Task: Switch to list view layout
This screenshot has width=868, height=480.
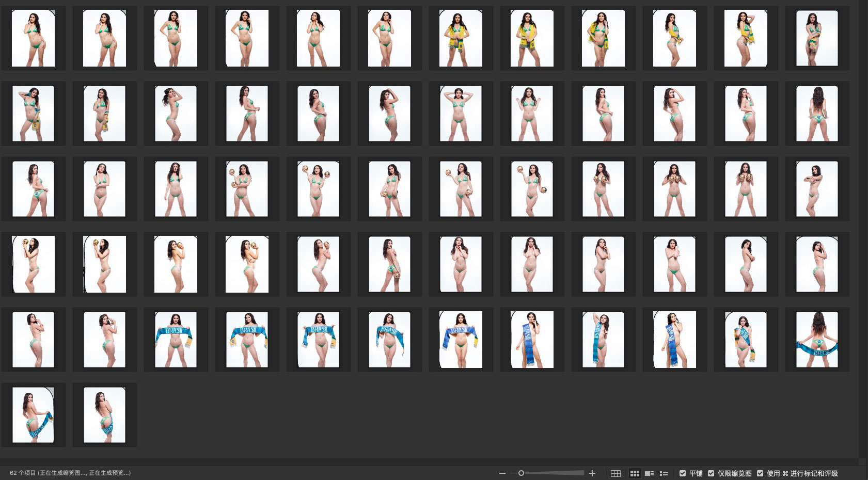Action: 664,473
